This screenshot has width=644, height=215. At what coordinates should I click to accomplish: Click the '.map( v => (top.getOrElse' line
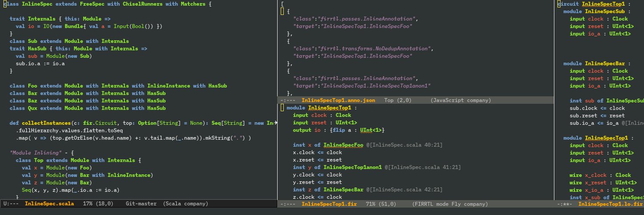pyautogui.click(x=133, y=138)
